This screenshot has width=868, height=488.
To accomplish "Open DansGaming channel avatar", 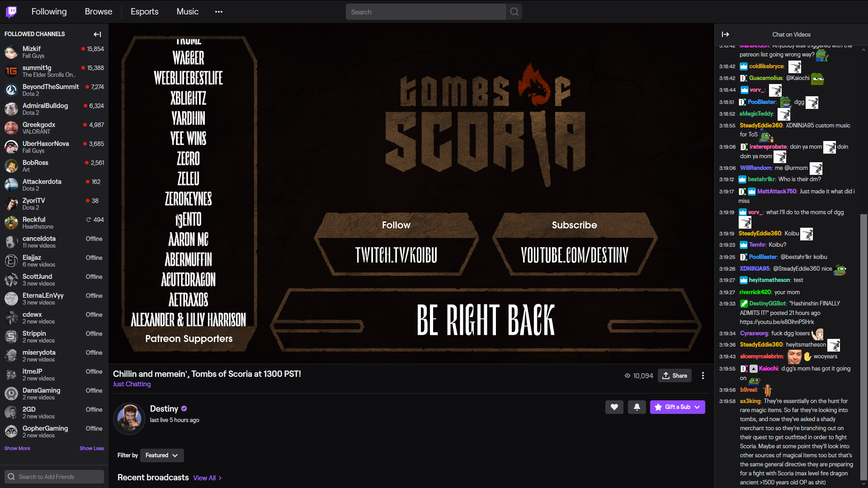I will pos(11,394).
